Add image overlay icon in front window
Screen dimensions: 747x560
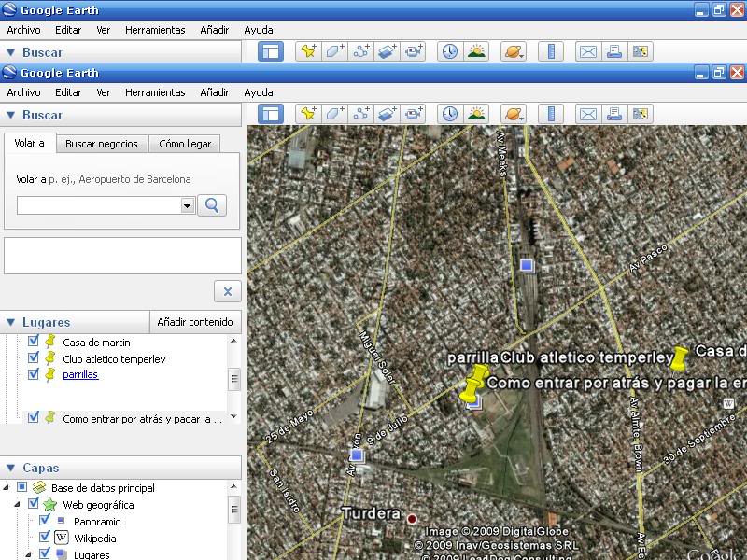point(387,114)
